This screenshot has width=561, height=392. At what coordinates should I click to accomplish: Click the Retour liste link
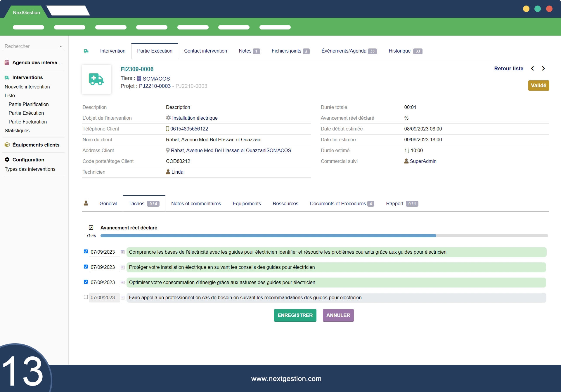(x=509, y=69)
